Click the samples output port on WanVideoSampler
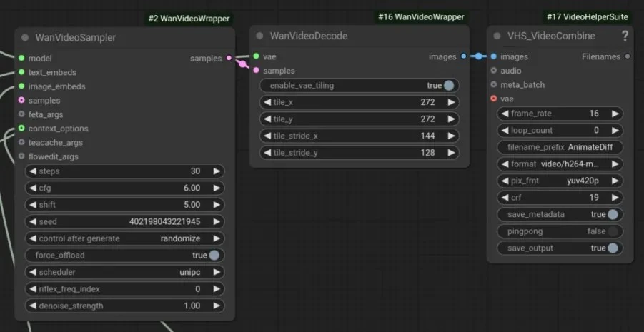Viewport: 644px width, 332px height. click(229, 58)
